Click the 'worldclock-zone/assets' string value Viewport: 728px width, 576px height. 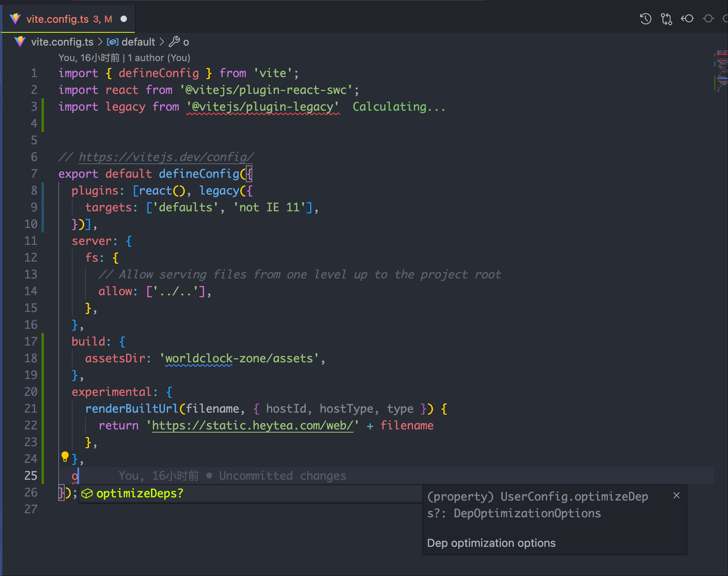[x=239, y=358]
